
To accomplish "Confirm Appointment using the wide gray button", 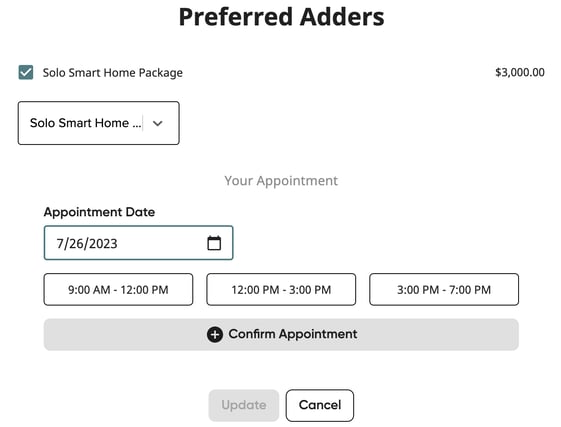I will pos(281,335).
